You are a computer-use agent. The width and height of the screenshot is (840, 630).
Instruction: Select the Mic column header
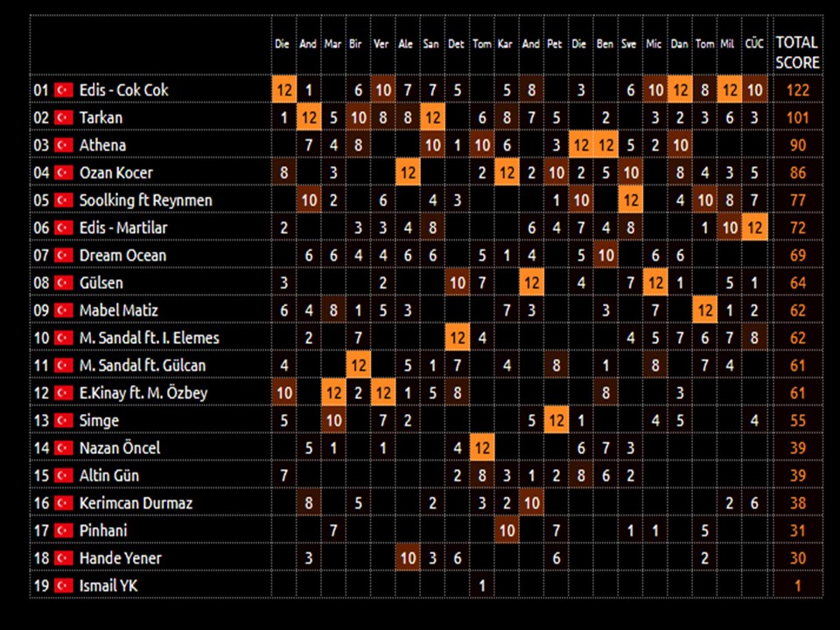(x=654, y=44)
